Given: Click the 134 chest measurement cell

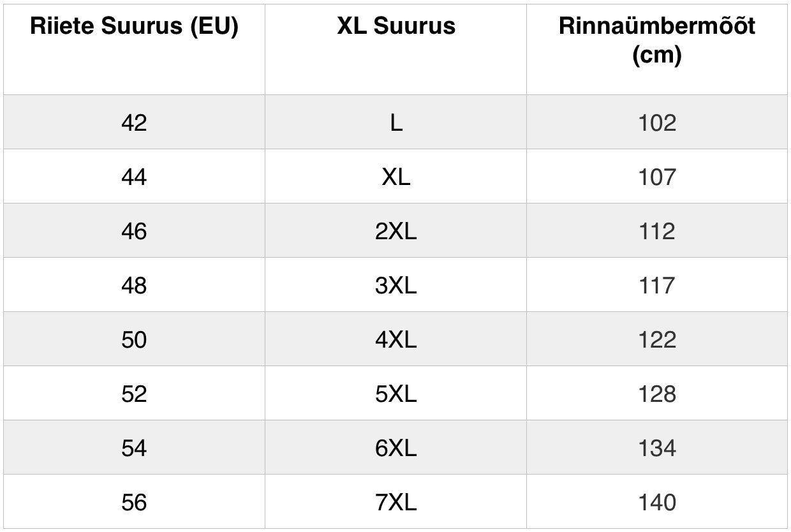Looking at the screenshot, I should 657,448.
